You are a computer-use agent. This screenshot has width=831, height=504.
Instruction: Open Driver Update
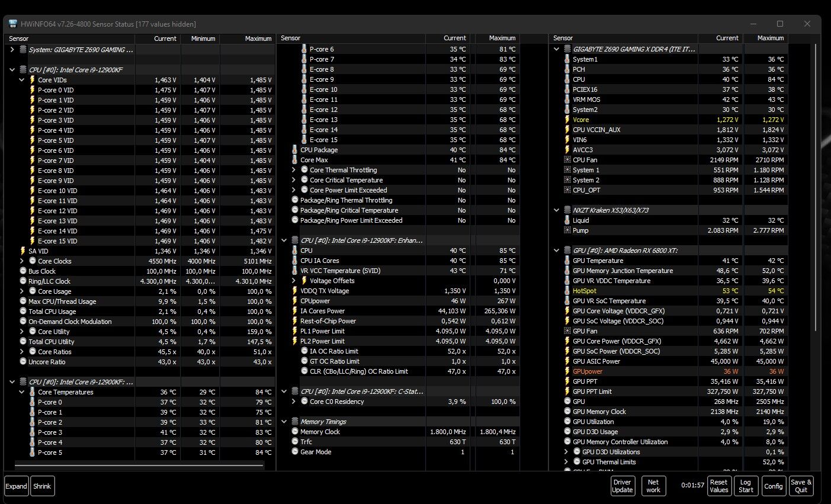623,486
